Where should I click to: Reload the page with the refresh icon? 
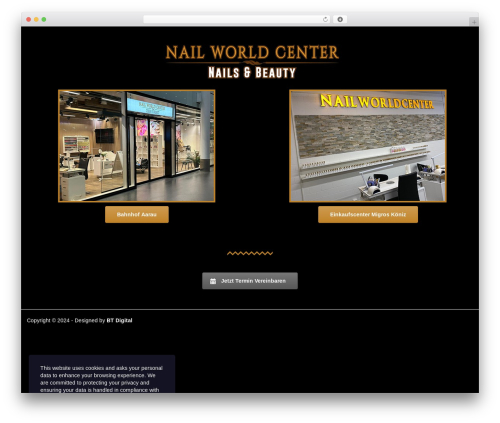tap(325, 19)
